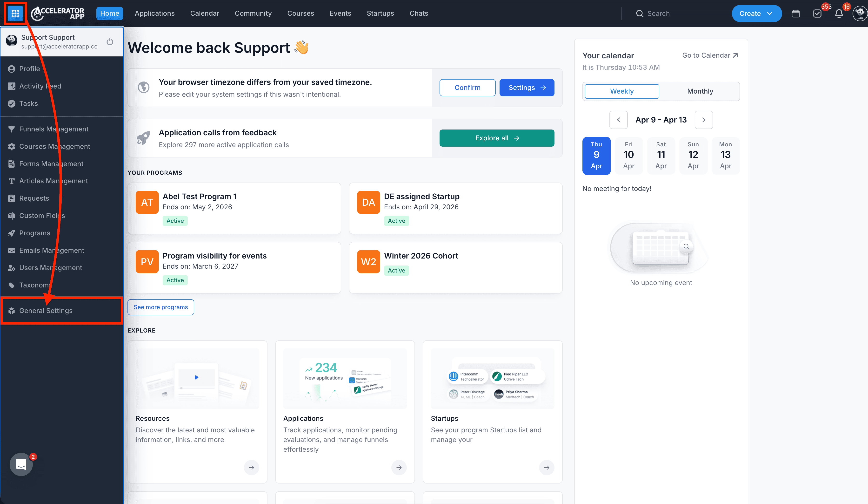Go to next week in calendar
This screenshot has width=868, height=504.
pyautogui.click(x=704, y=120)
